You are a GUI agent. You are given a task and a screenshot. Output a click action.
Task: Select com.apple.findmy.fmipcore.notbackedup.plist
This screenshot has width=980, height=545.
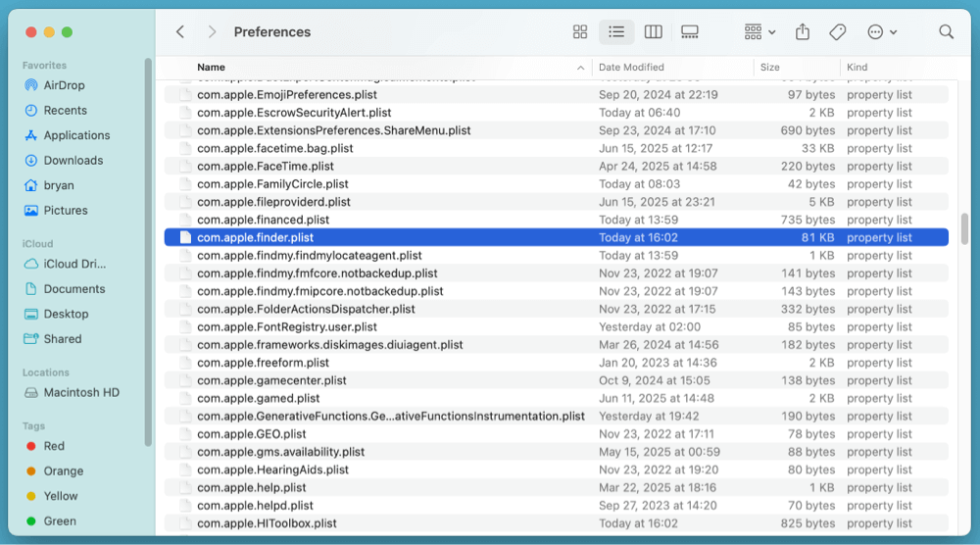point(557,291)
